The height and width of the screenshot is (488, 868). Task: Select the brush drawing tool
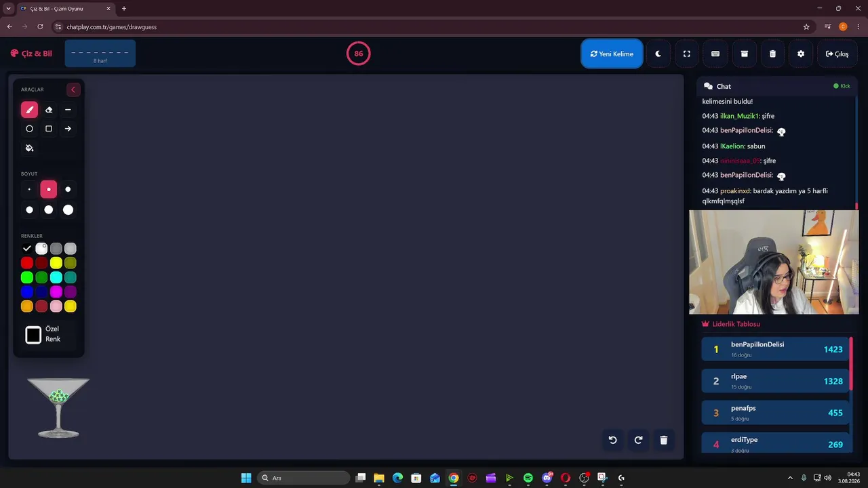[x=29, y=110]
